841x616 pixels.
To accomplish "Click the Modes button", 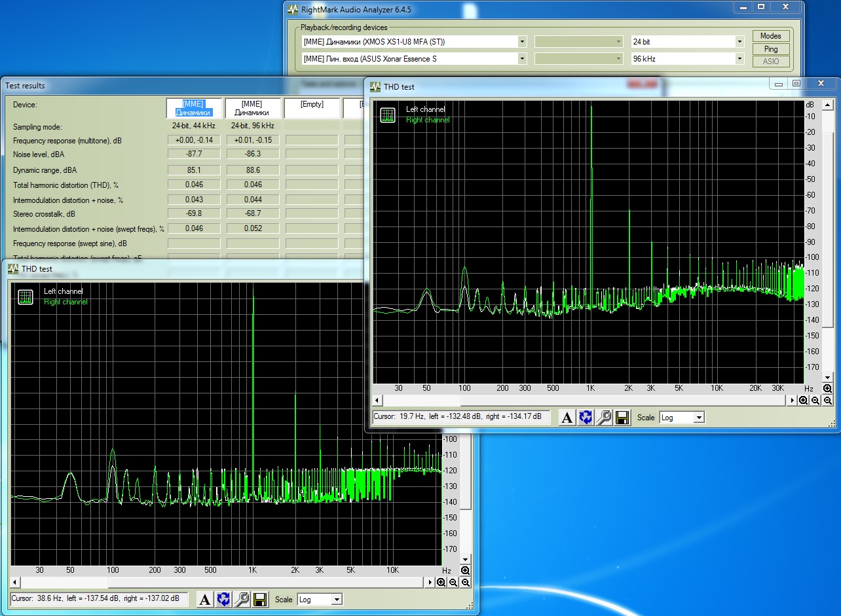I will tap(771, 36).
